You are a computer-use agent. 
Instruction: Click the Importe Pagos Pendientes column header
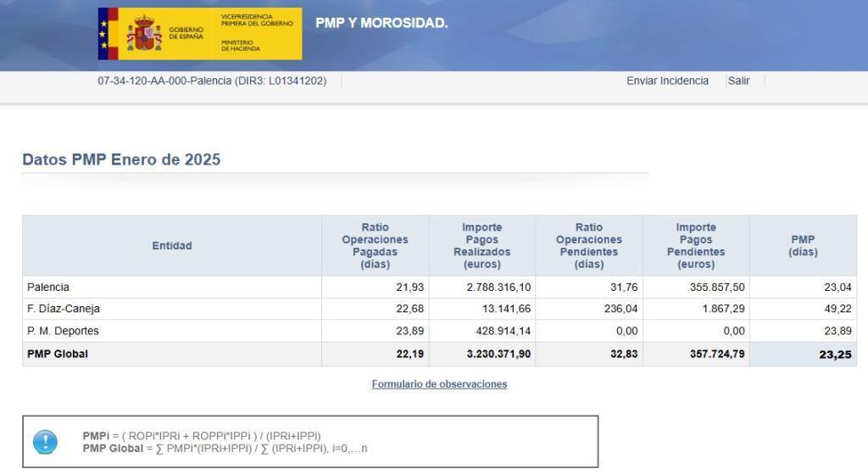[695, 246]
